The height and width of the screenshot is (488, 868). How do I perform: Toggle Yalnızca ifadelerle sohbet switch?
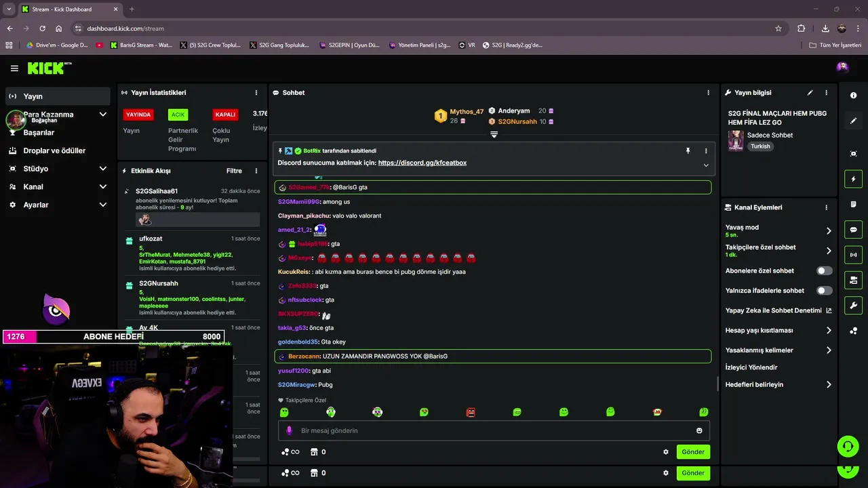(824, 291)
